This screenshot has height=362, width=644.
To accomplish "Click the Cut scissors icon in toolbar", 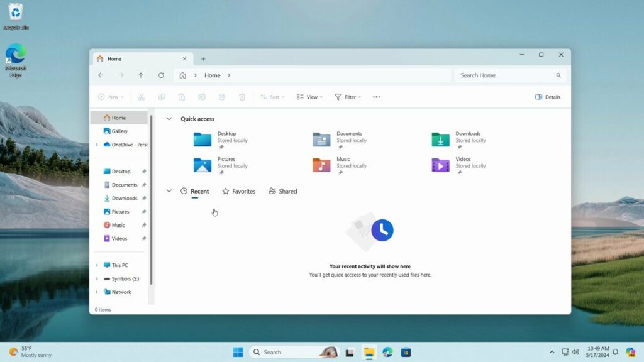I will click(142, 97).
